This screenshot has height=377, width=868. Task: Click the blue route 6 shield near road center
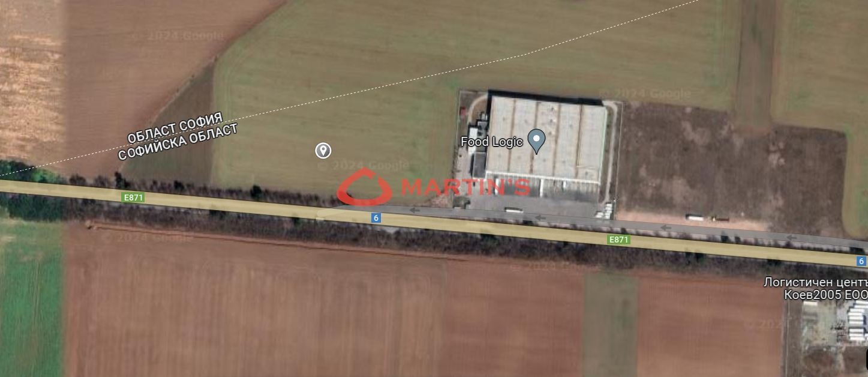click(376, 218)
